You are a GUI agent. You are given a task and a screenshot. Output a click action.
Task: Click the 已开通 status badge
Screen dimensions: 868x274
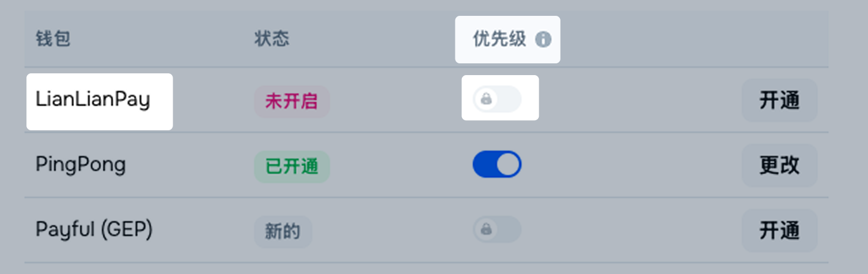292,167
